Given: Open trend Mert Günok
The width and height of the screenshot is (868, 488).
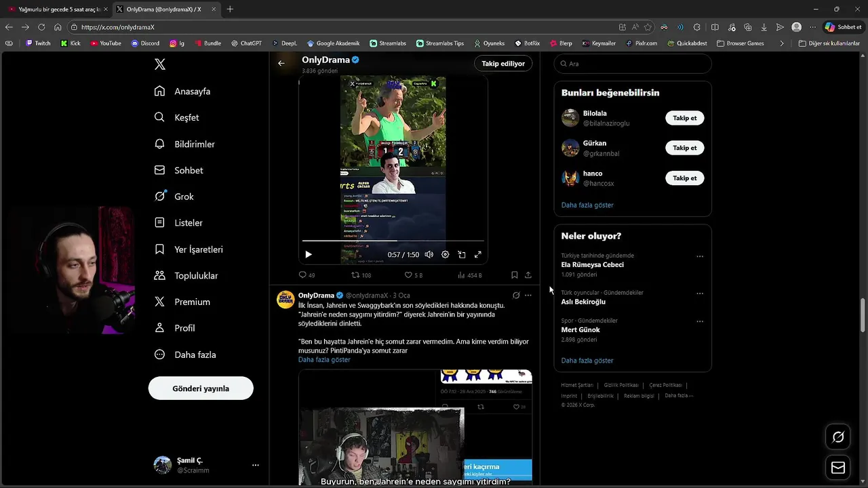Looking at the screenshot, I should [x=580, y=330].
